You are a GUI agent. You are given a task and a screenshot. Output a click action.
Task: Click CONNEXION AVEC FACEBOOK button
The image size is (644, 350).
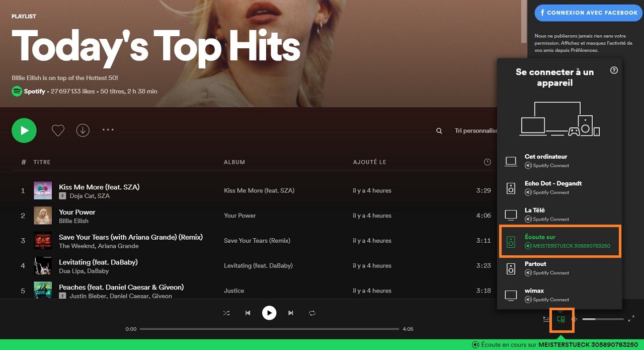click(588, 13)
